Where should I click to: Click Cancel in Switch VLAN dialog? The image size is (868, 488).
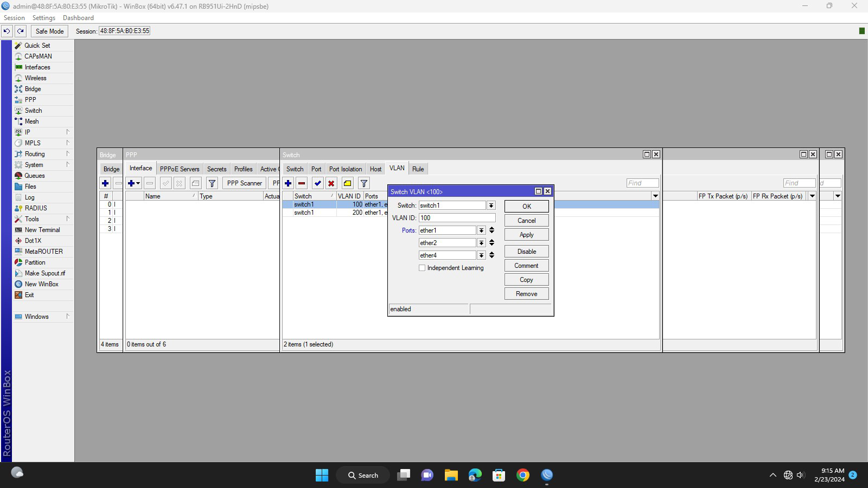[526, 221]
